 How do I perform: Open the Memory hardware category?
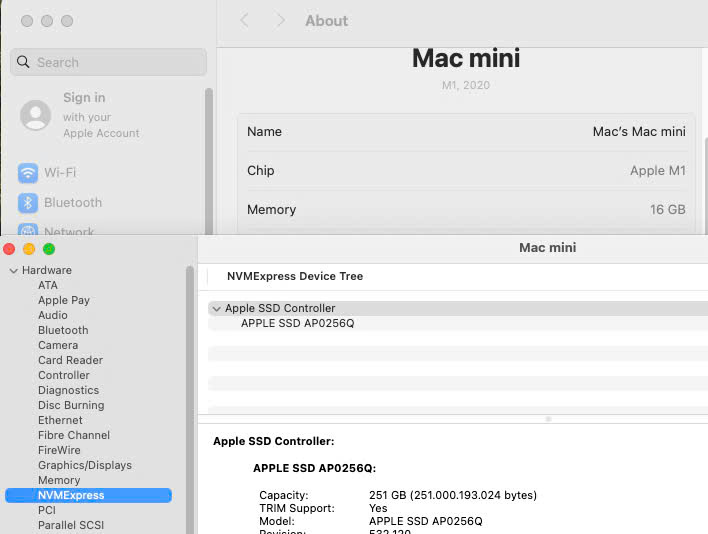[x=59, y=480]
